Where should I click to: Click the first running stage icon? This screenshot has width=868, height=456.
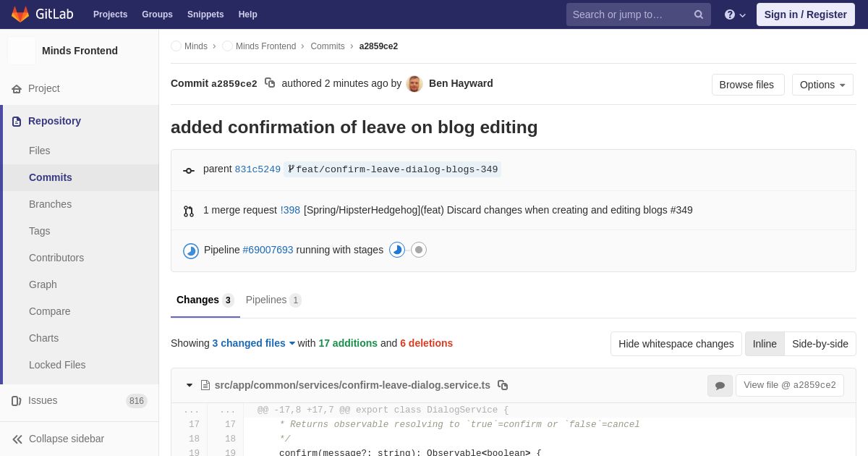[397, 250]
